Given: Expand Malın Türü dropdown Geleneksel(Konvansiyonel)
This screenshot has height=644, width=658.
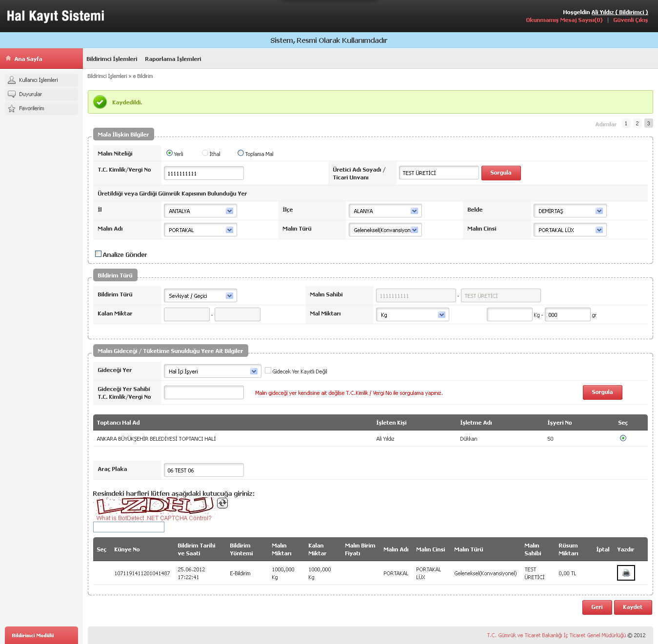Looking at the screenshot, I should coord(385,230).
